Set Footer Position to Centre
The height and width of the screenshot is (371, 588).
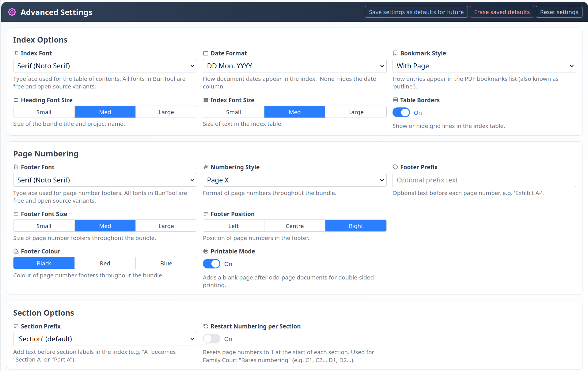[x=295, y=226]
